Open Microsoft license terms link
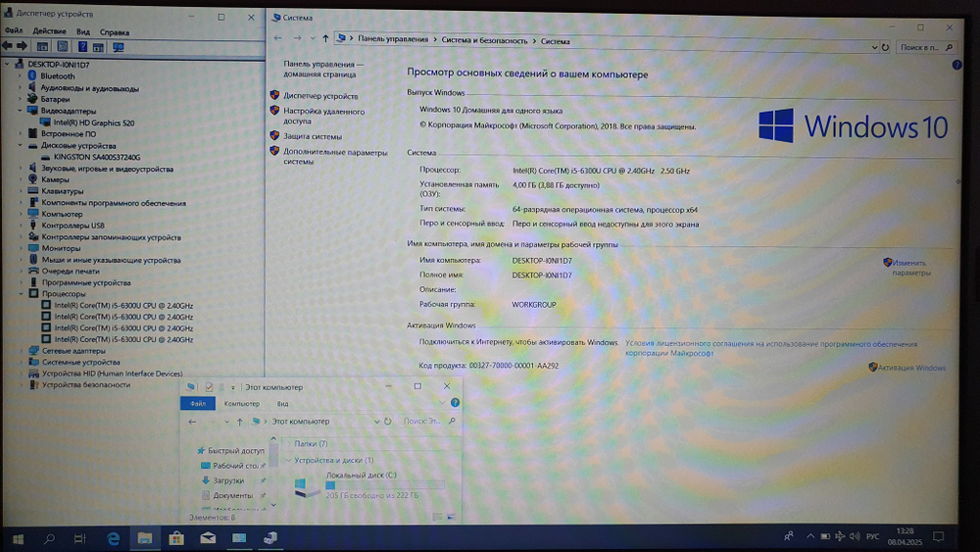980x552 pixels. pyautogui.click(x=771, y=349)
